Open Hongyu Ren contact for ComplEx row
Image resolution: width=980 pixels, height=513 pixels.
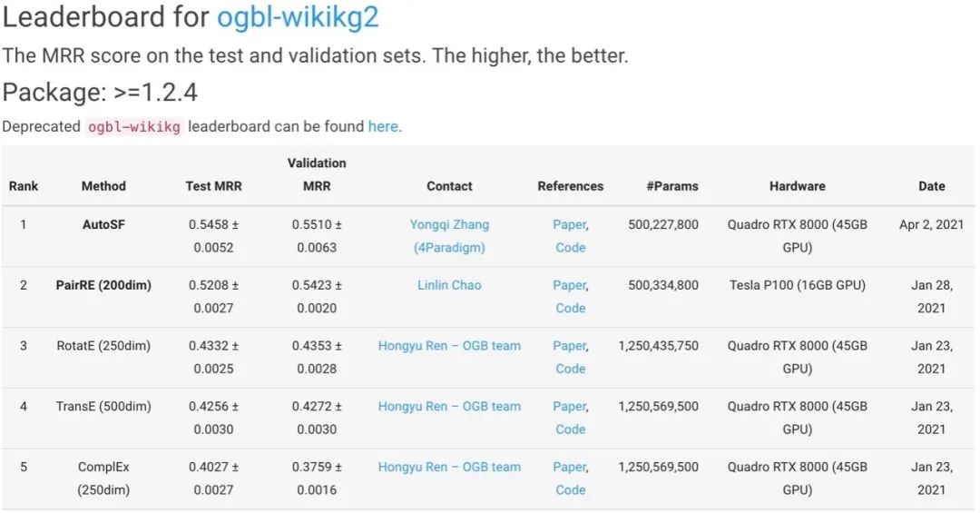point(449,468)
